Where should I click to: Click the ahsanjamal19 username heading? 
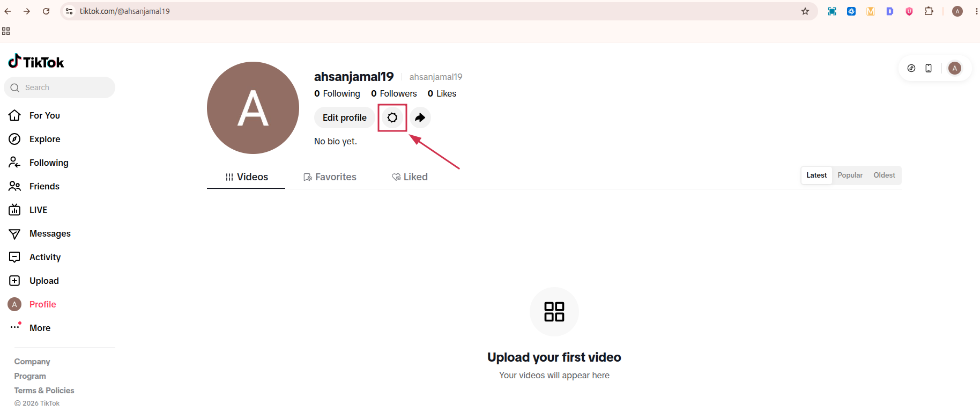coord(354,77)
